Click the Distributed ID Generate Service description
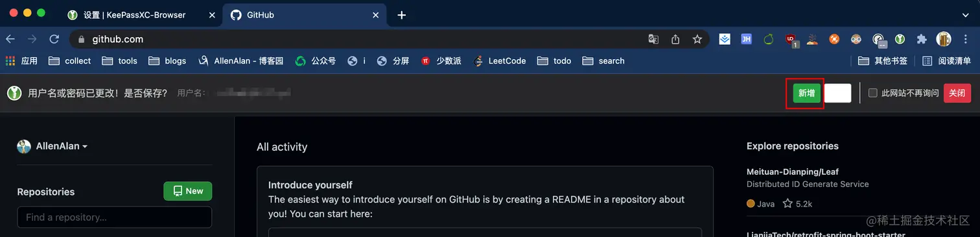980x237 pixels. point(808,184)
